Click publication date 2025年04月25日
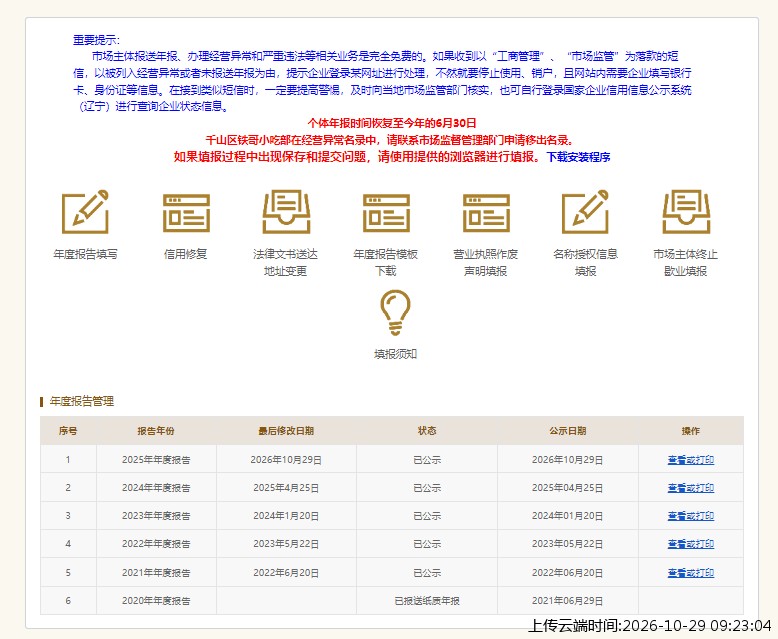Viewport: 778px width, 639px height. [568, 488]
